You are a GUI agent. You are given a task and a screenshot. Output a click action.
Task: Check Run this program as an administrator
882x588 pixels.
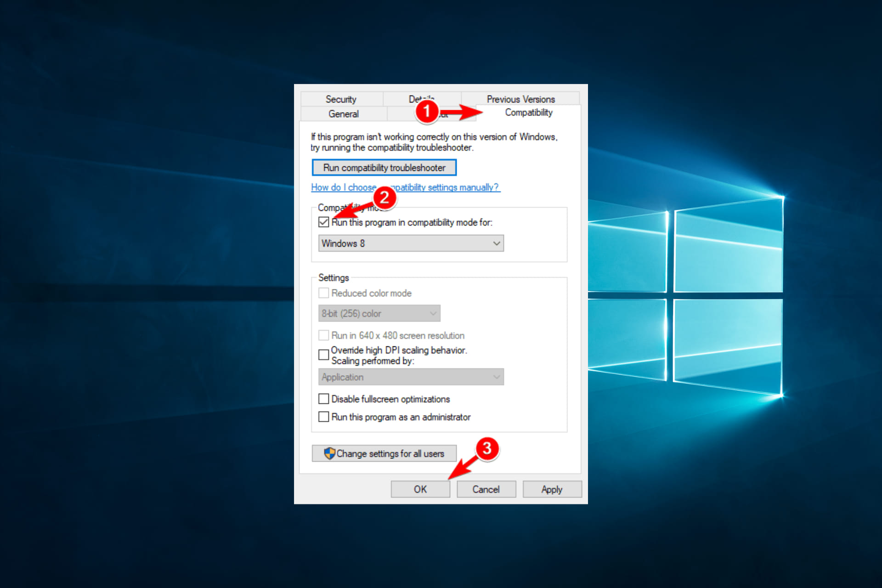(x=324, y=417)
